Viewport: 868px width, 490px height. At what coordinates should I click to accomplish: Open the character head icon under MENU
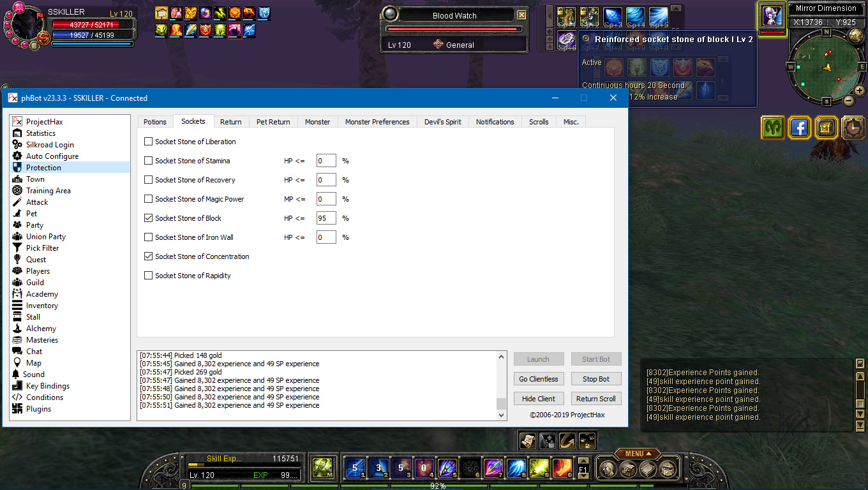point(608,470)
